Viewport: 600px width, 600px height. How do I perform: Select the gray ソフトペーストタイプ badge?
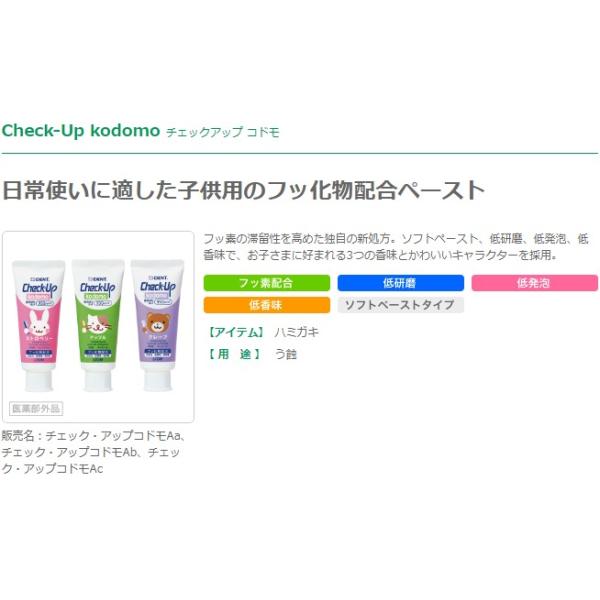[400, 305]
